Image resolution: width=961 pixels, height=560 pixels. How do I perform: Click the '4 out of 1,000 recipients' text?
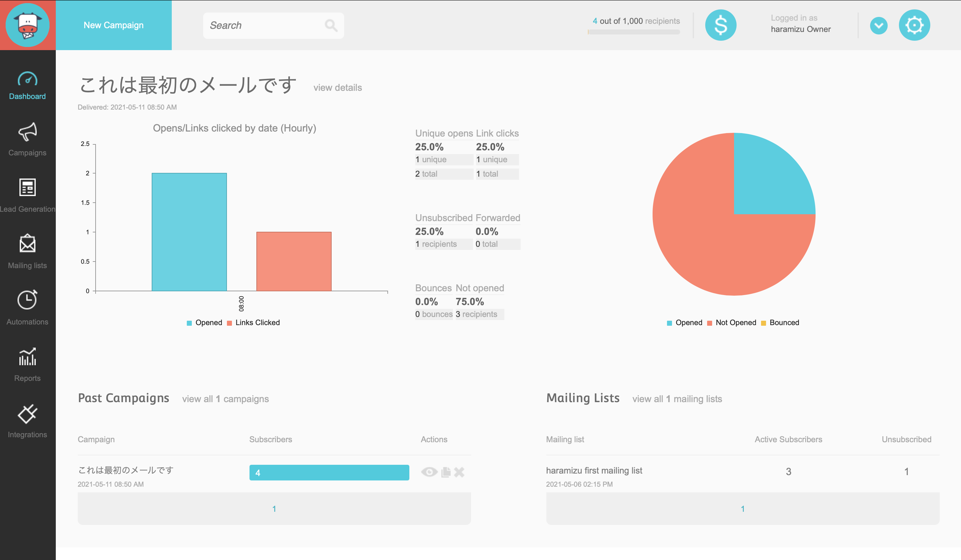click(636, 21)
